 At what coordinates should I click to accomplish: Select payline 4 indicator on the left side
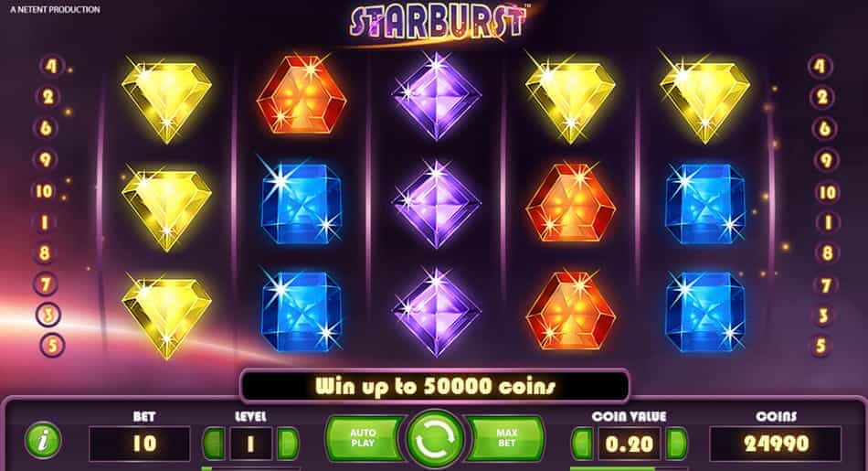point(51,67)
